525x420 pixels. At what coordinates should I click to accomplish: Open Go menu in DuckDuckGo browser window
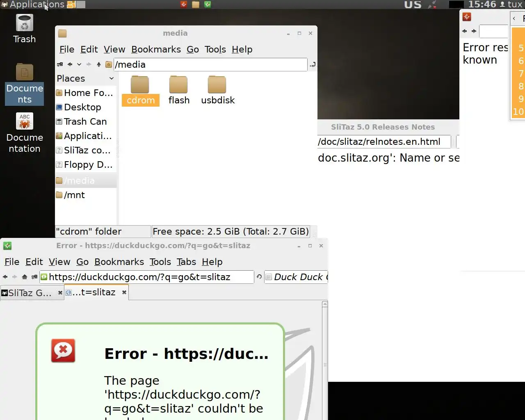(82, 262)
